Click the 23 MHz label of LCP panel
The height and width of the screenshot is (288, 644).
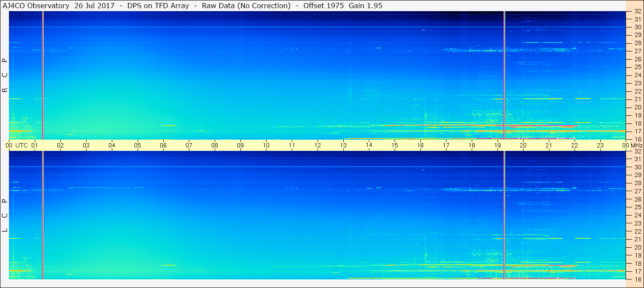pyautogui.click(x=638, y=223)
